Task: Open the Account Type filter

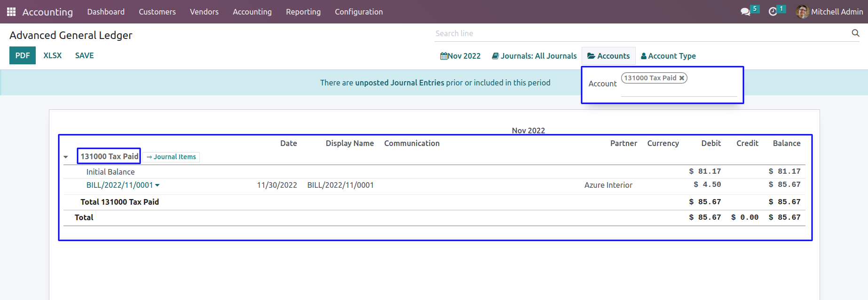Action: [668, 56]
